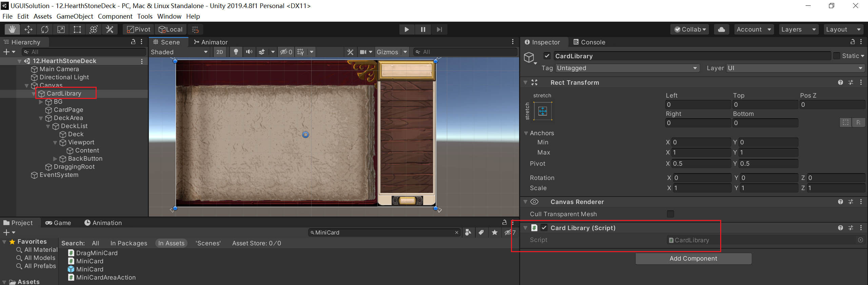This screenshot has height=285, width=868.
Task: Open Scene view more options menu
Action: coord(513,42)
